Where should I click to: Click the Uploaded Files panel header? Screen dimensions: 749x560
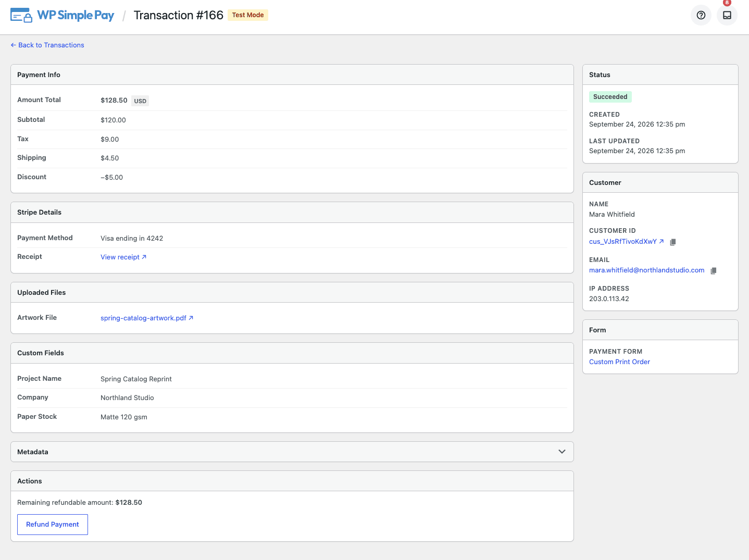pyautogui.click(x=292, y=293)
